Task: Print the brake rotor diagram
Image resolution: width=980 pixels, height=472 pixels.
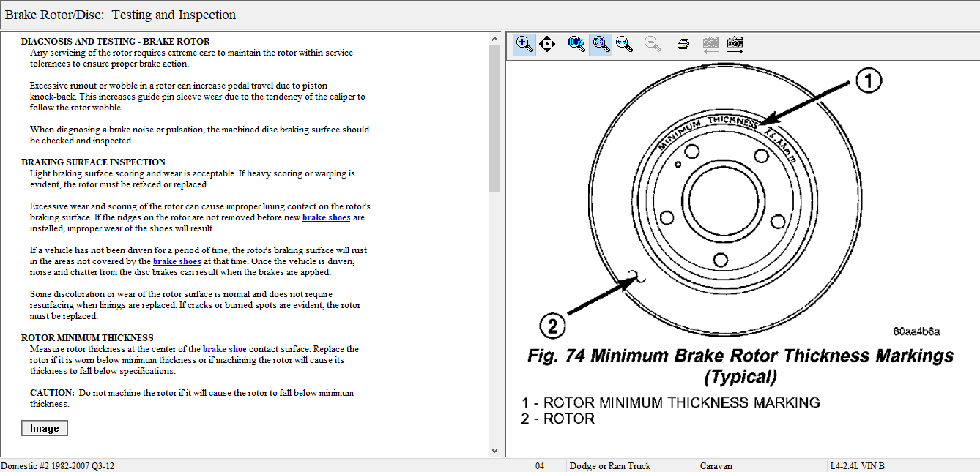Action: point(683,44)
